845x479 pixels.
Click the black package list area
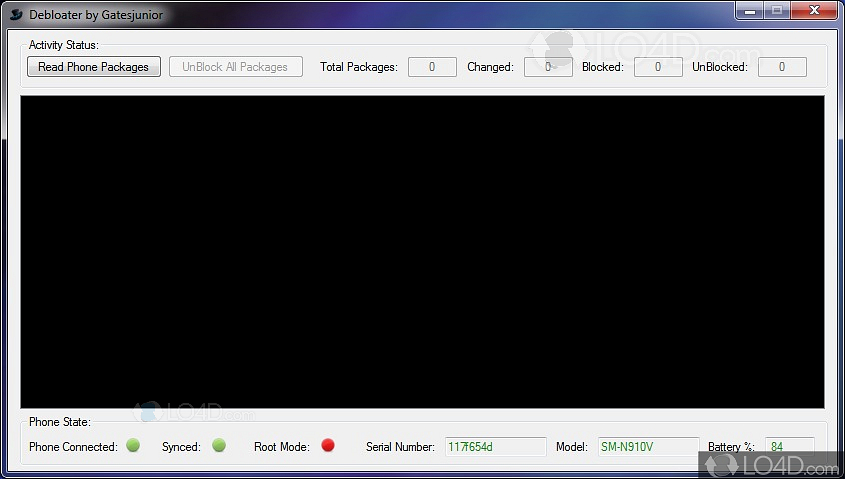[x=422, y=252]
